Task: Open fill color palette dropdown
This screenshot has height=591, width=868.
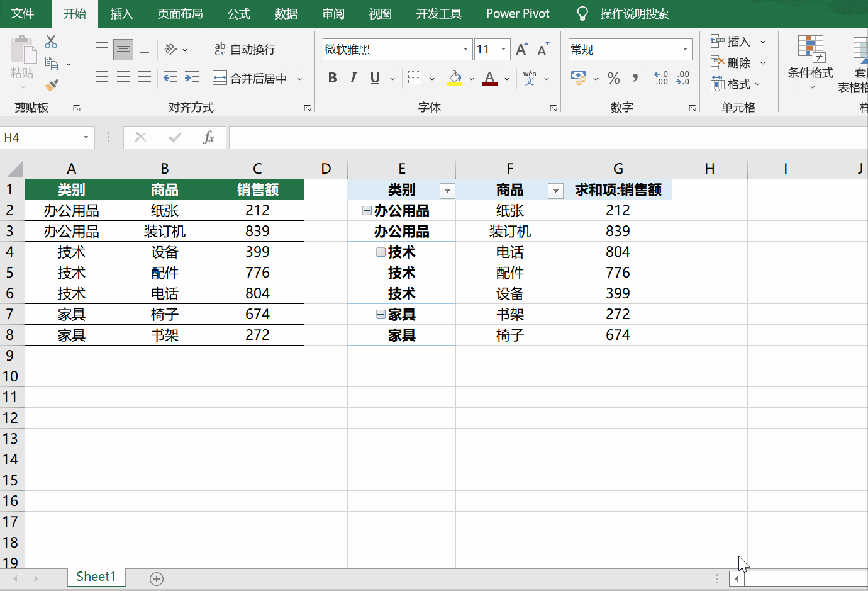Action: [472, 79]
